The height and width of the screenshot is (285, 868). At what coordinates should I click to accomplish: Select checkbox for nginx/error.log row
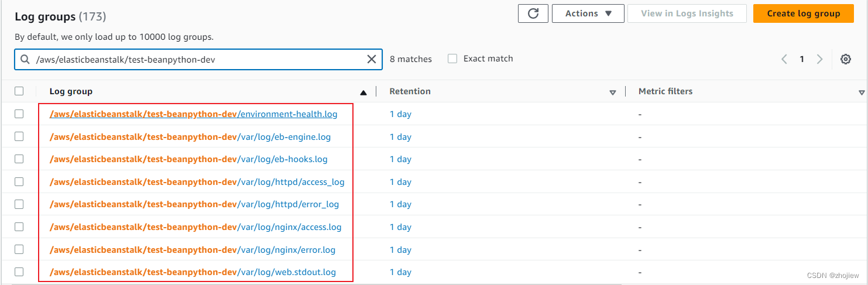click(19, 249)
